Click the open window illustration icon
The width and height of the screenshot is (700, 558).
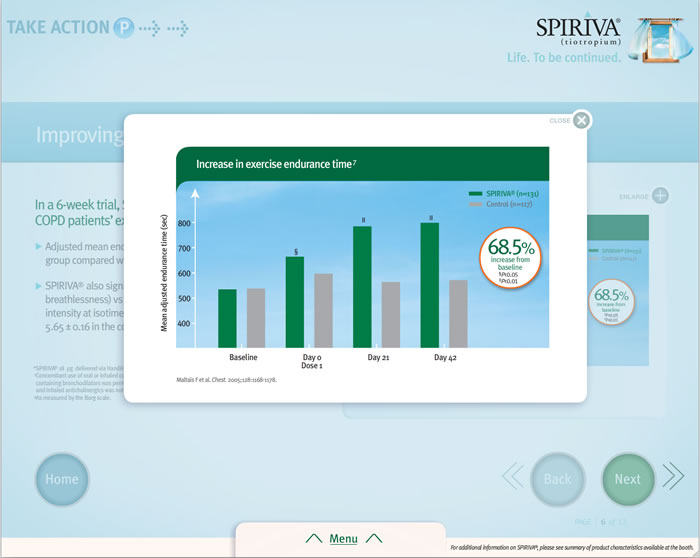tap(661, 40)
